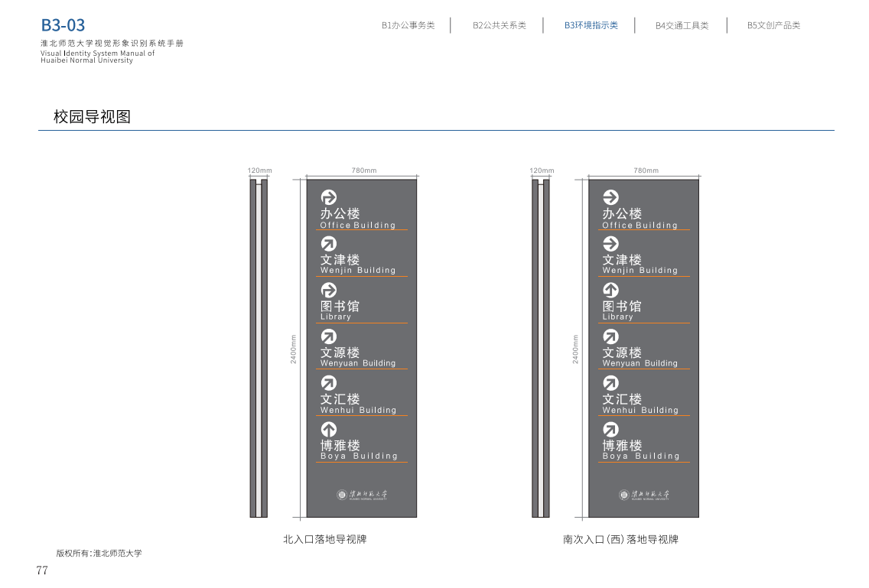The image size is (869, 588).
Task: Click 'Wenjin Building' text on south entrance sign
Action: 640,271
